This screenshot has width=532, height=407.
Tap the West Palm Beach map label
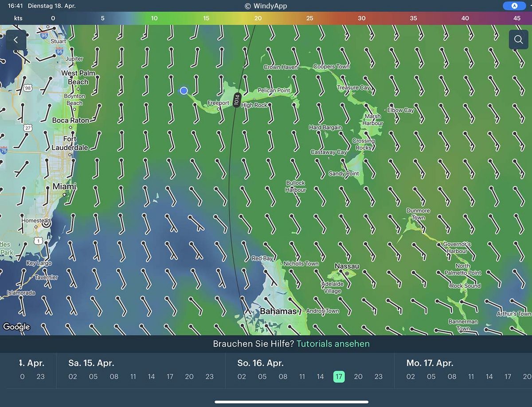click(78, 78)
